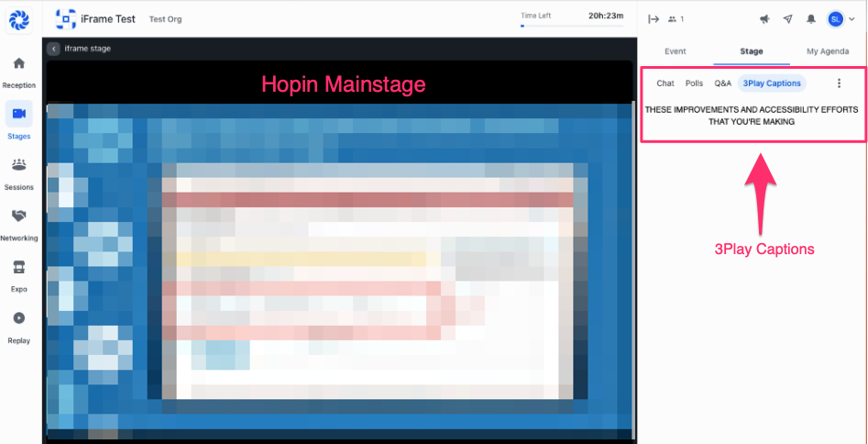Switch to the My Agenda tab
This screenshot has width=868, height=444.
coord(828,51)
